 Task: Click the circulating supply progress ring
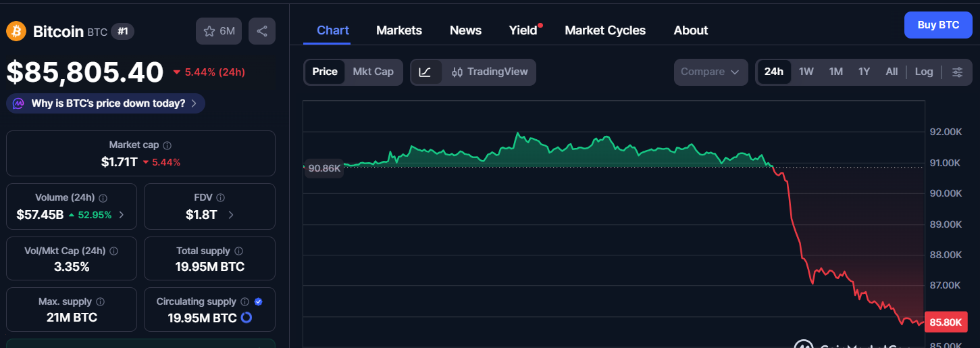247,318
